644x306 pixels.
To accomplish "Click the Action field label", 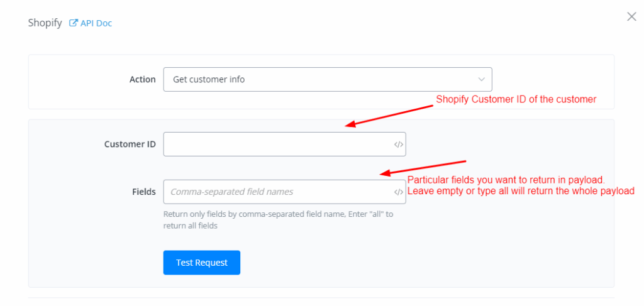I will coord(142,80).
